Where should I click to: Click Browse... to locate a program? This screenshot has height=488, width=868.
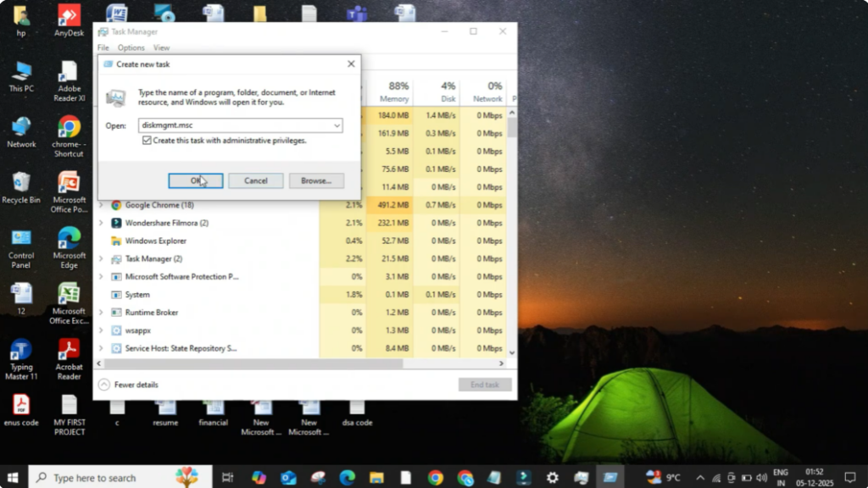tap(315, 180)
